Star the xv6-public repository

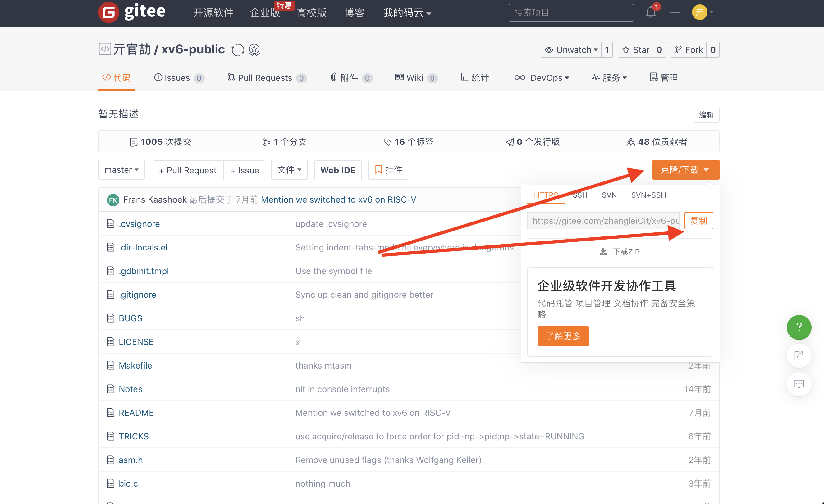(635, 50)
